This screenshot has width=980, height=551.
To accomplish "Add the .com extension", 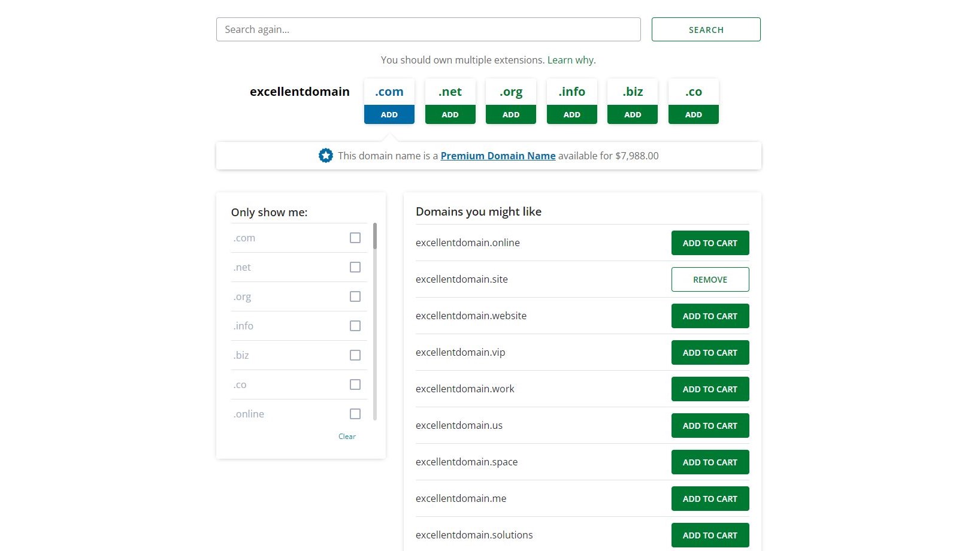I will 389,114.
